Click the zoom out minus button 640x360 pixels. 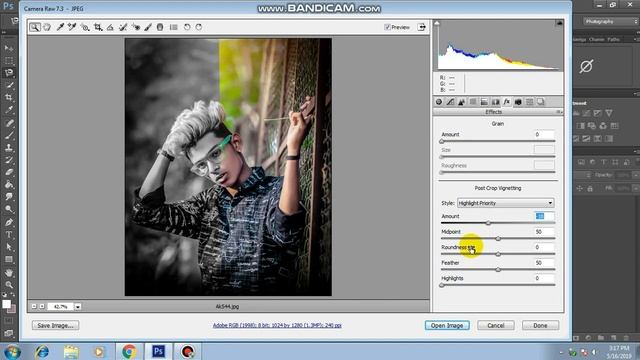tap(34, 306)
